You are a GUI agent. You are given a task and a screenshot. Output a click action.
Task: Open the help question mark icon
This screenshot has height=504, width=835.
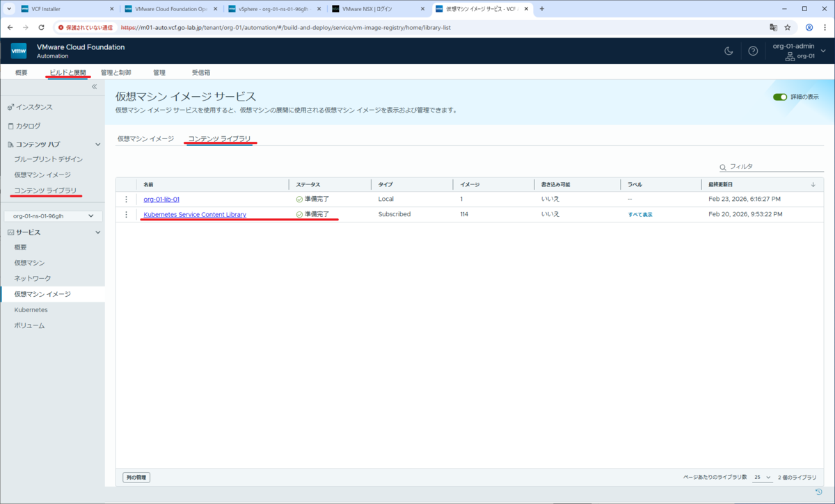pyautogui.click(x=753, y=51)
